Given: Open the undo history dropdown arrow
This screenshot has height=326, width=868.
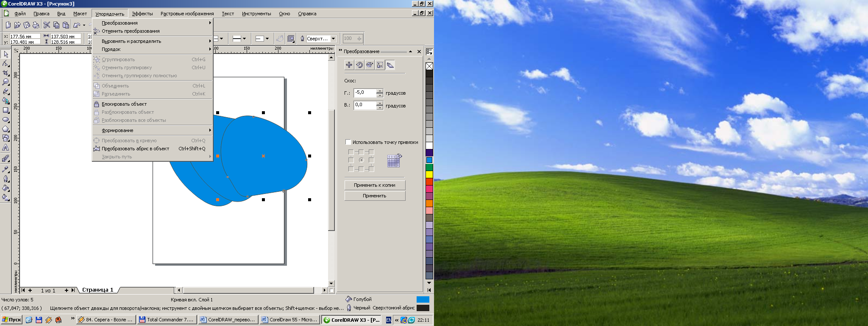Looking at the screenshot, I should click(x=84, y=25).
